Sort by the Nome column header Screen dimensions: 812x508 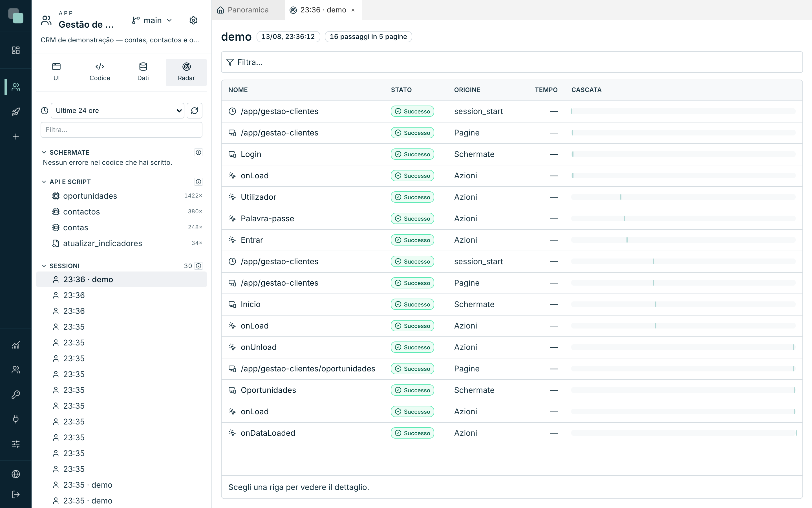pos(238,90)
